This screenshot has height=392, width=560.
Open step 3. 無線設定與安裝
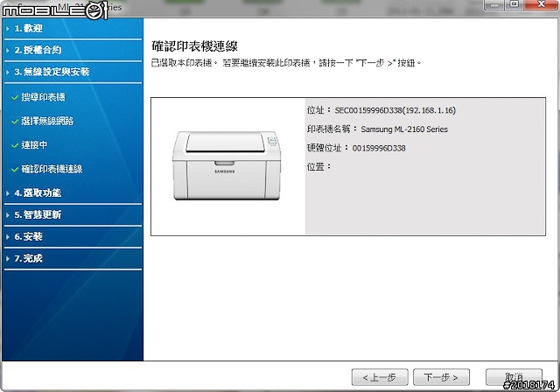[73, 72]
